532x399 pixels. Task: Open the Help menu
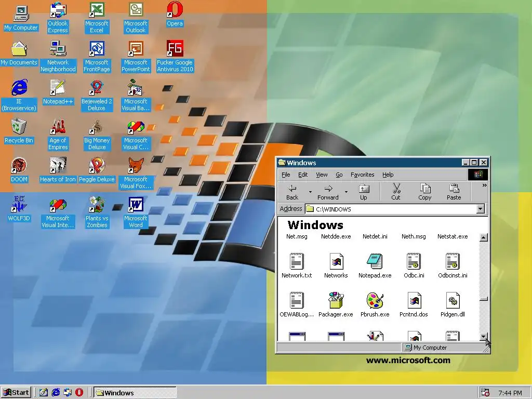click(x=388, y=175)
